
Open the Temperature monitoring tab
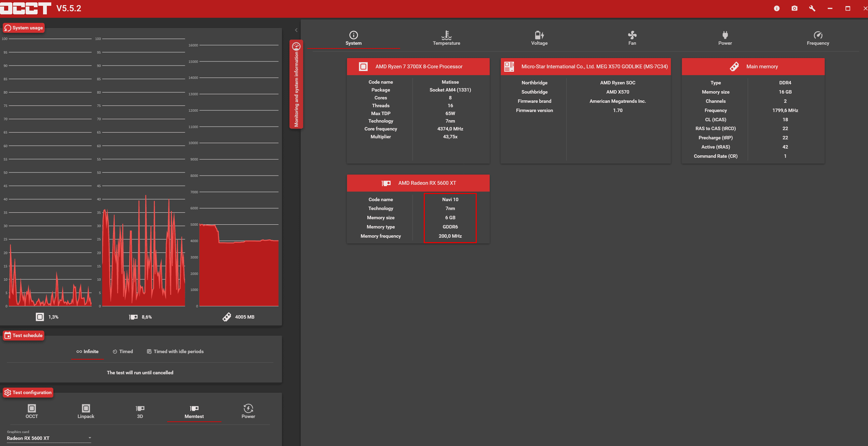(446, 38)
